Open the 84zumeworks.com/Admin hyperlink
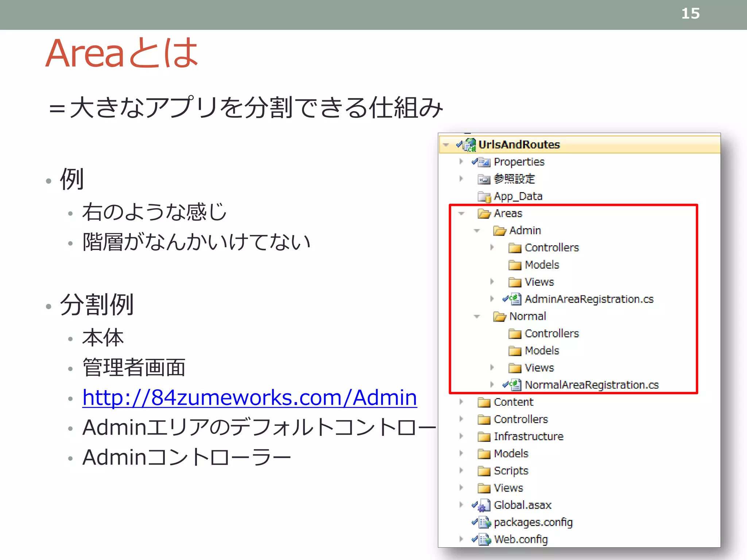The height and width of the screenshot is (560, 747). point(249,397)
